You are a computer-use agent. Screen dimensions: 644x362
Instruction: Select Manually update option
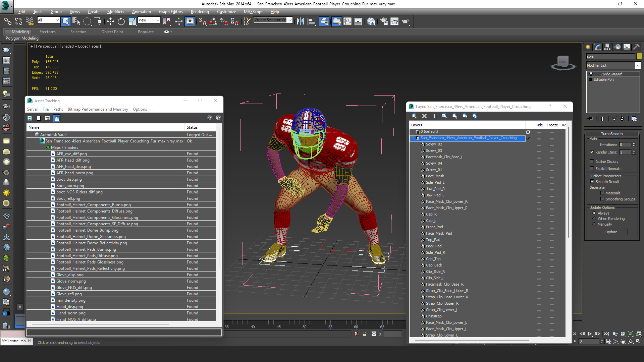pyautogui.click(x=594, y=224)
